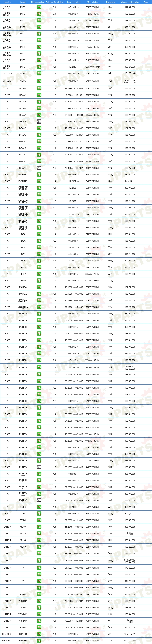
Task: Select the 176 B2.000 engine code
Action: [x=130, y=553]
